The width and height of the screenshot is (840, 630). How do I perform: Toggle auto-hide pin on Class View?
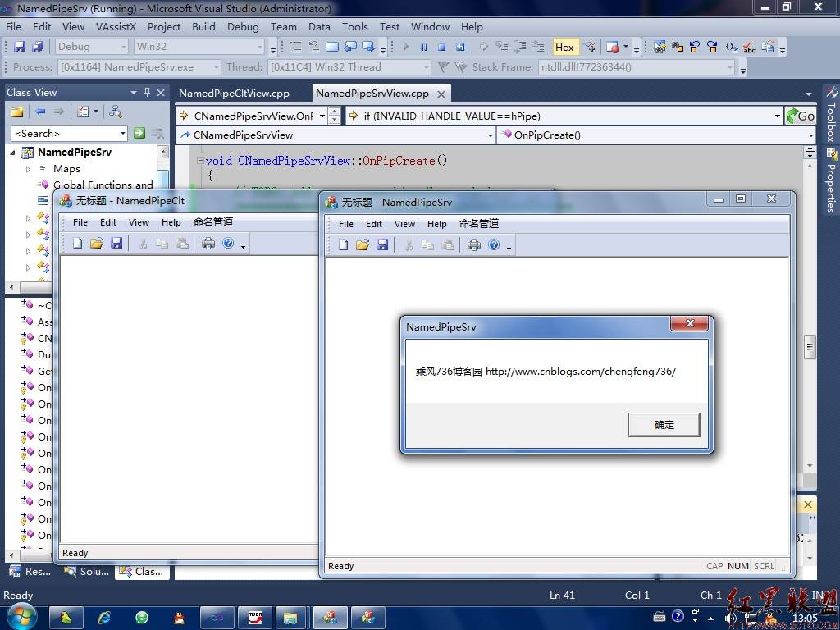coord(148,92)
